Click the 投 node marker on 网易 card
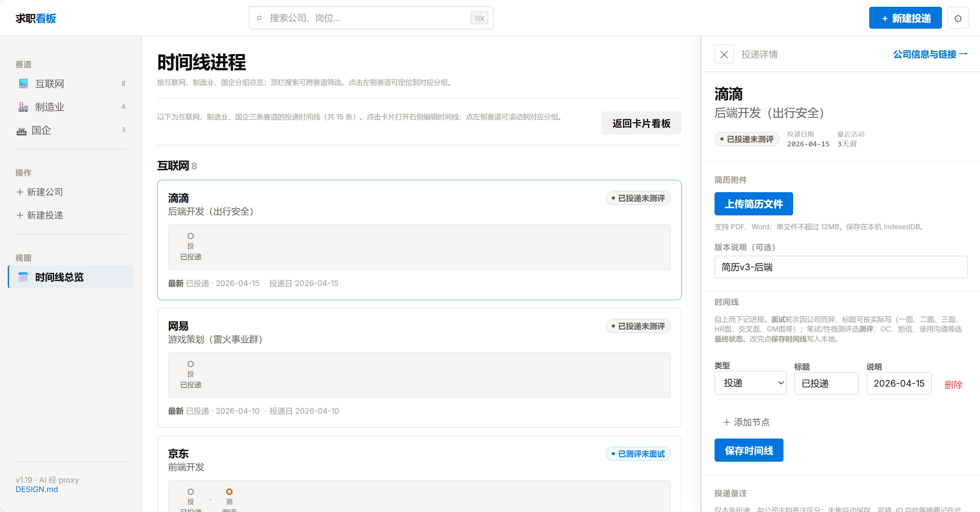The height and width of the screenshot is (512, 980). [x=191, y=364]
